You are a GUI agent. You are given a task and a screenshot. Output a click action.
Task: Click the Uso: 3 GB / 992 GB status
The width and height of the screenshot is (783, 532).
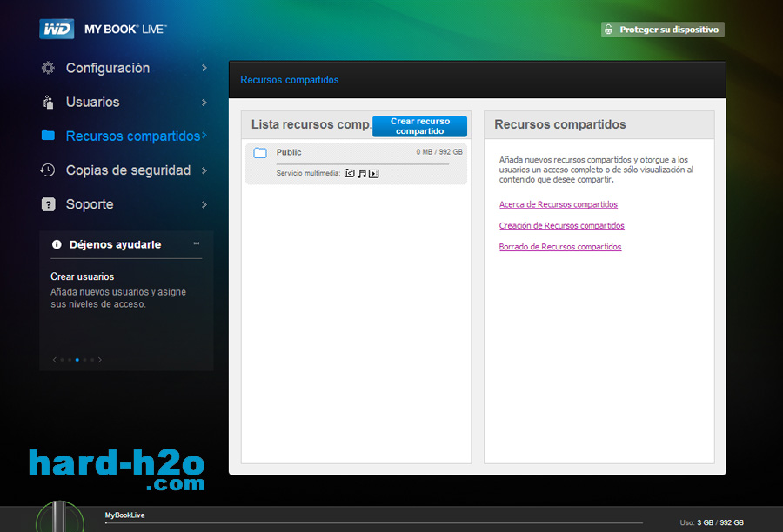click(x=712, y=522)
